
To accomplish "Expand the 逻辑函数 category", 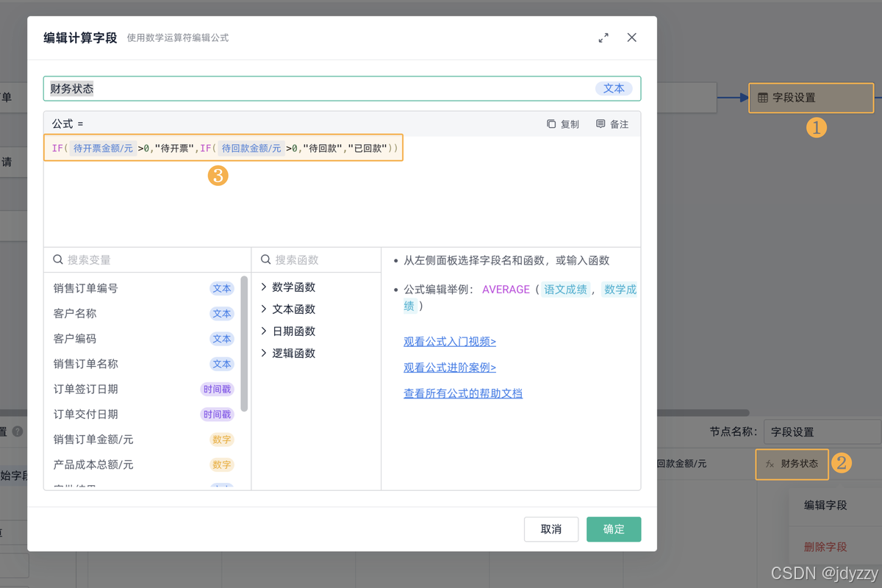I will point(288,353).
